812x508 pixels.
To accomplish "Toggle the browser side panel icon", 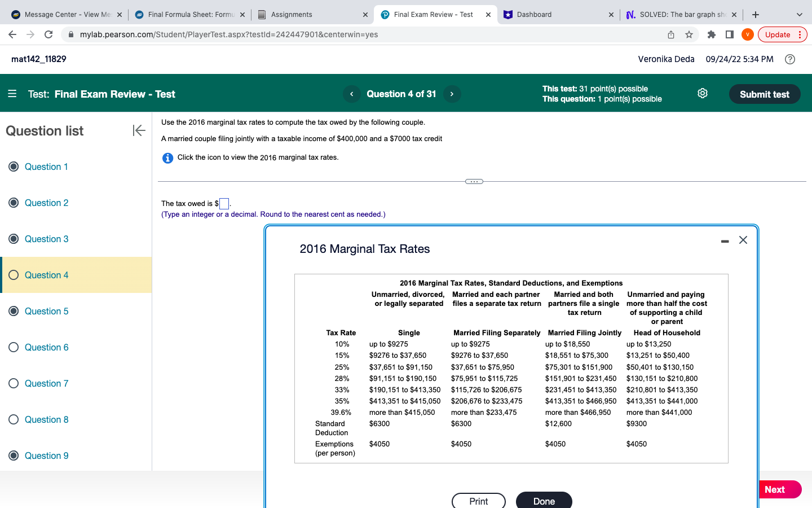I will click(x=730, y=34).
